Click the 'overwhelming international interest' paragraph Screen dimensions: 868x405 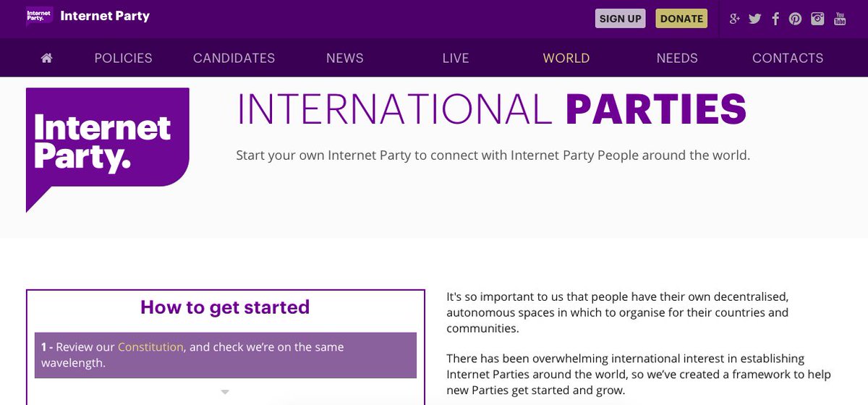(x=639, y=374)
